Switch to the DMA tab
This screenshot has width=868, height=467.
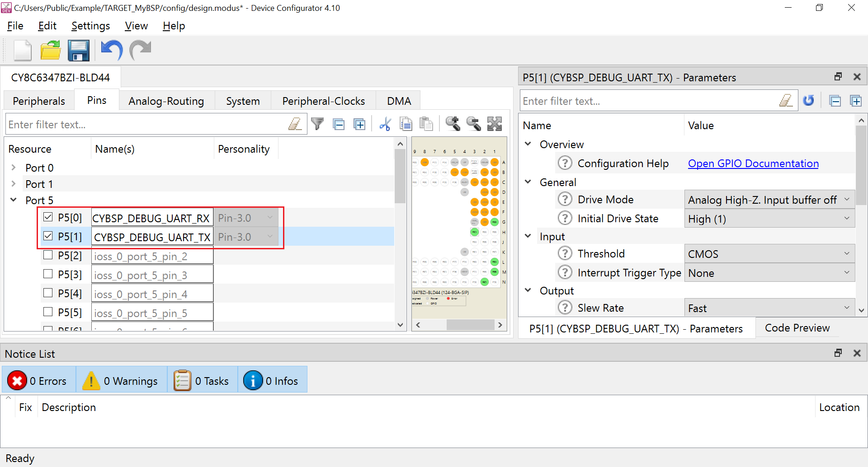[x=399, y=101]
